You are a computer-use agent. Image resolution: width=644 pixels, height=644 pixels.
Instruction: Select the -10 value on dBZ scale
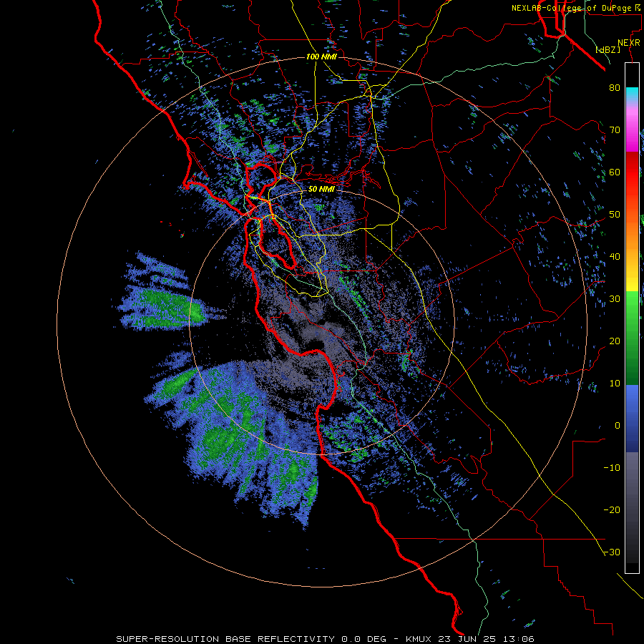point(612,468)
